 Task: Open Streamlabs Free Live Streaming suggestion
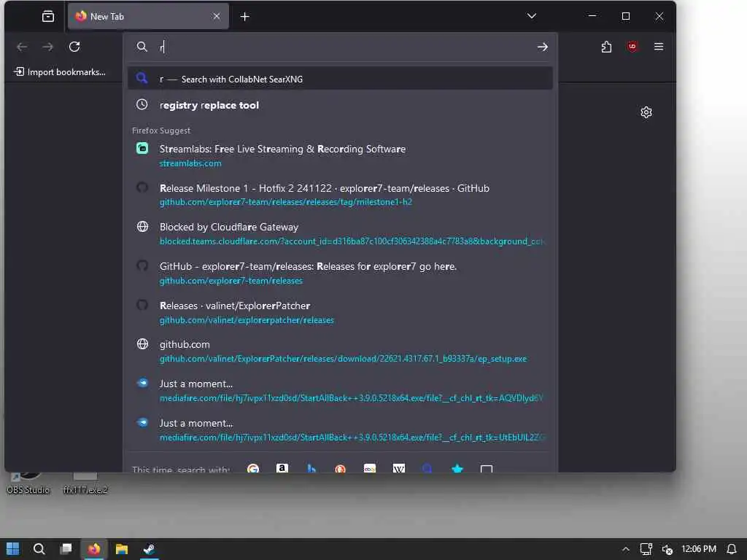[340, 156]
